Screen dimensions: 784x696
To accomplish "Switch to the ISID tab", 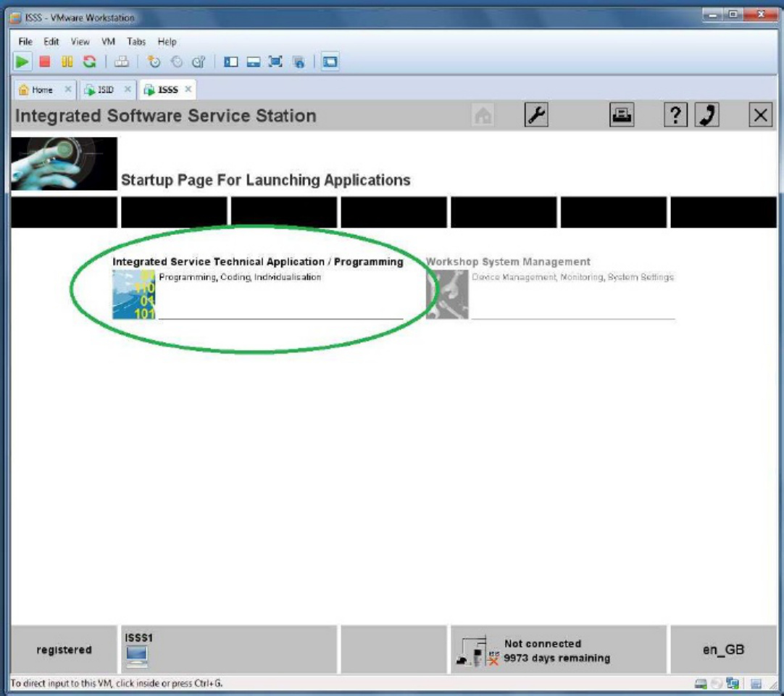I will [105, 90].
